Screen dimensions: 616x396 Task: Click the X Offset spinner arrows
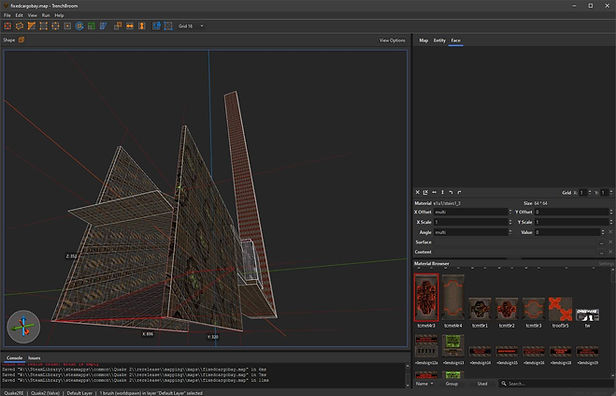[x=510, y=212]
